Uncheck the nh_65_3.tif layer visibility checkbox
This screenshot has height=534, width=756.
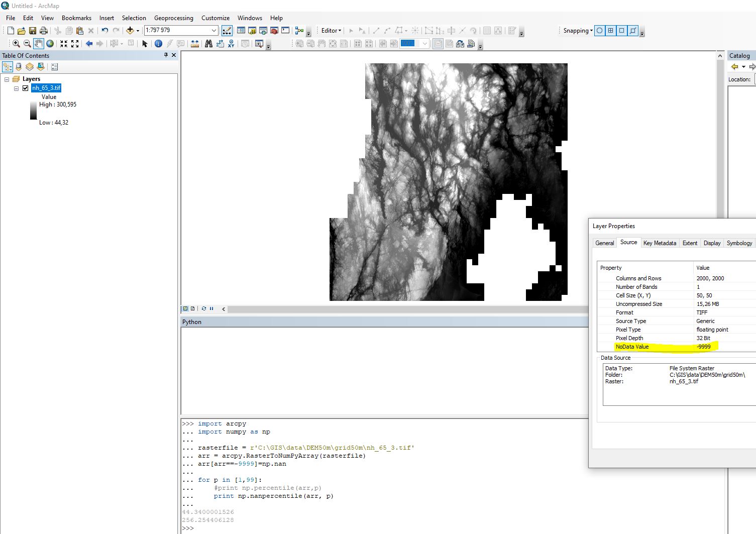(25, 88)
